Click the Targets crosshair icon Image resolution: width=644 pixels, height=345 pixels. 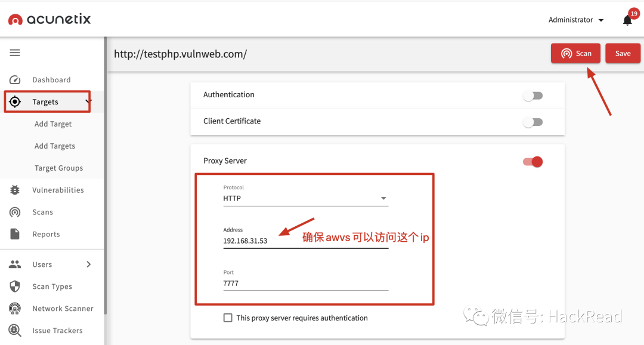tap(15, 101)
